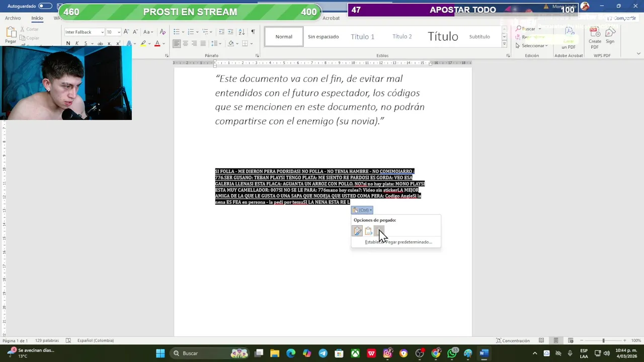
Task: Click the Sign button in WPS PDF
Action: click(610, 36)
